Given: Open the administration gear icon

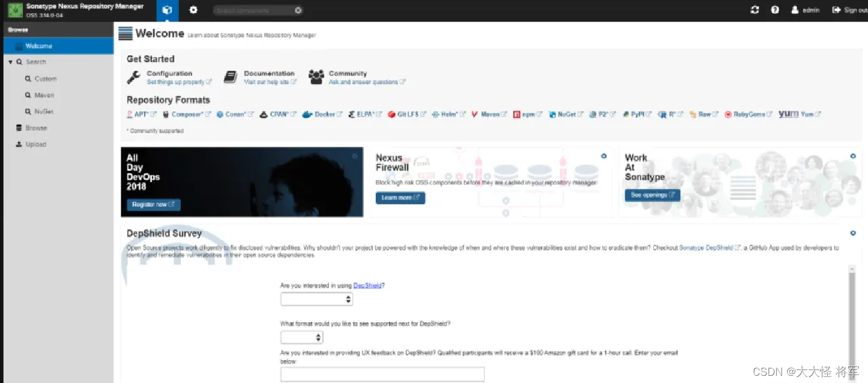Looking at the screenshot, I should coord(193,10).
